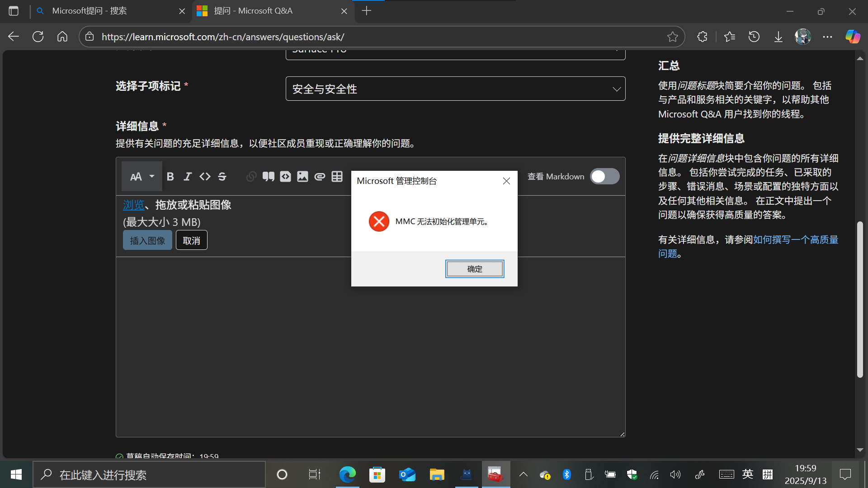Open browser history panel
Image resolution: width=868 pixels, height=488 pixels.
[x=754, y=37]
